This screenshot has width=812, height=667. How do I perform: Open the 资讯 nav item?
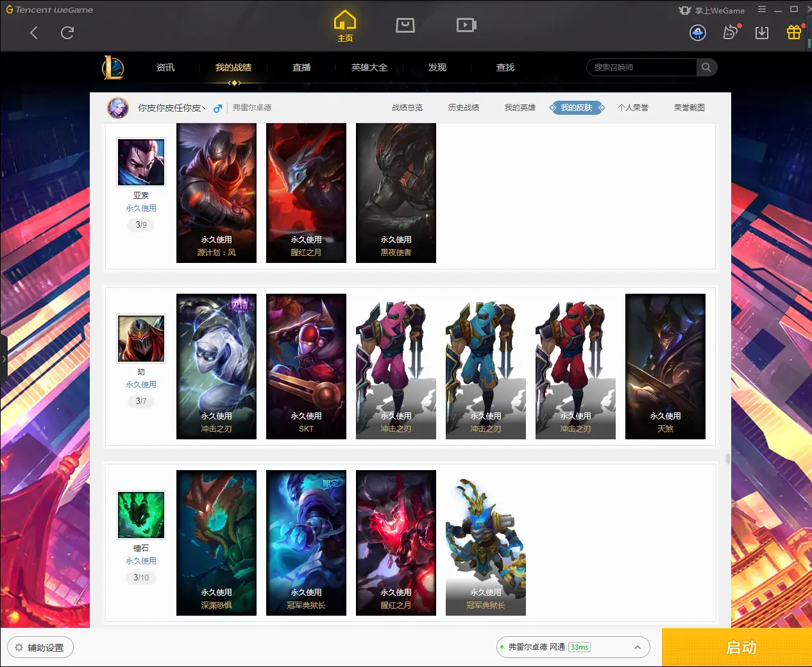coord(165,67)
